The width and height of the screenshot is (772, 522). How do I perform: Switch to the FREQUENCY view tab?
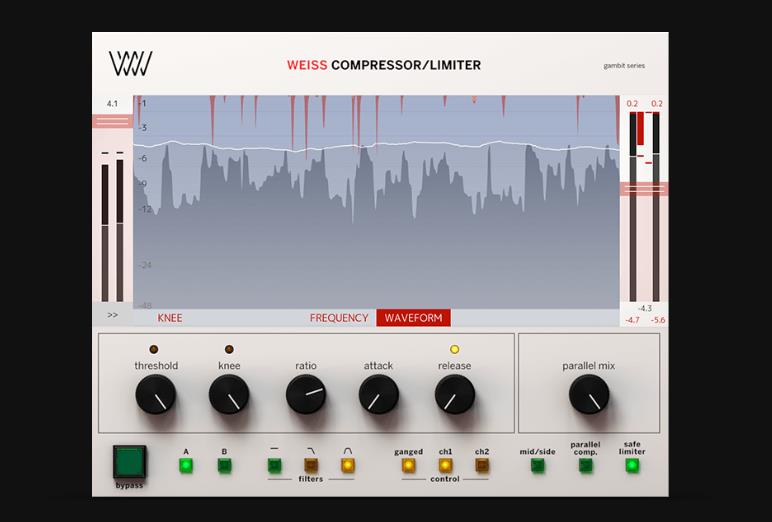click(339, 318)
